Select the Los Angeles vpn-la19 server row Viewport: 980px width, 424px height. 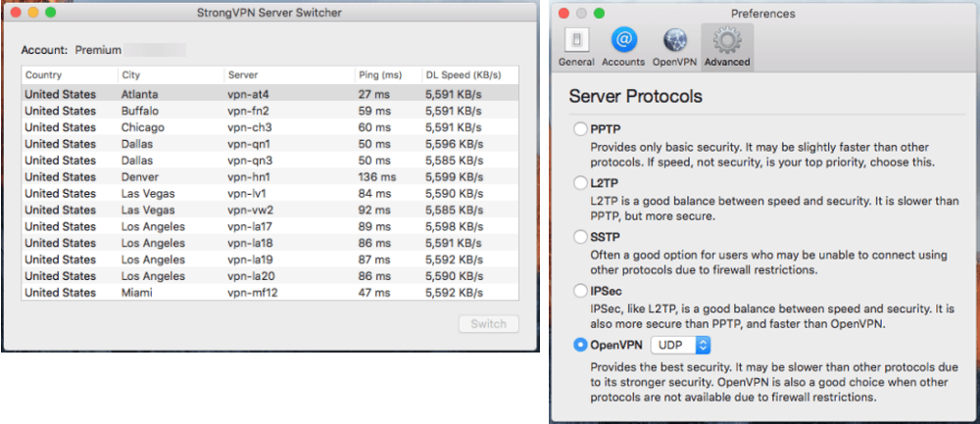pos(270,259)
